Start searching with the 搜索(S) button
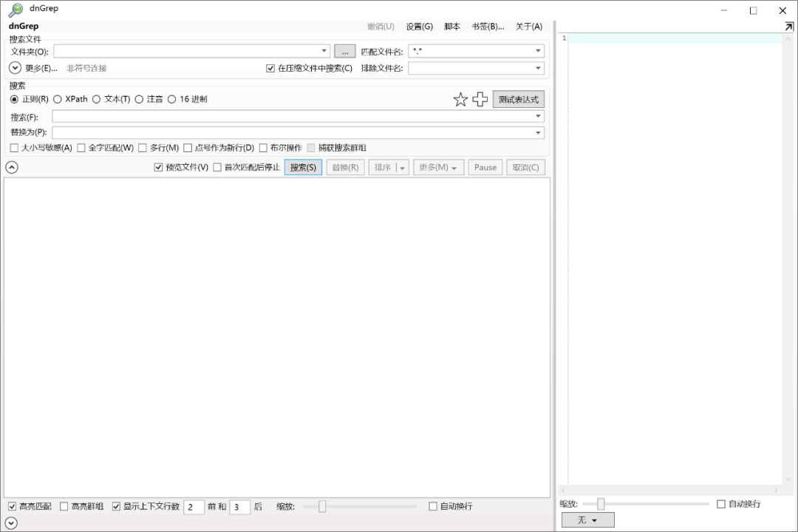Screen dimensions: 798x532 point(303,167)
